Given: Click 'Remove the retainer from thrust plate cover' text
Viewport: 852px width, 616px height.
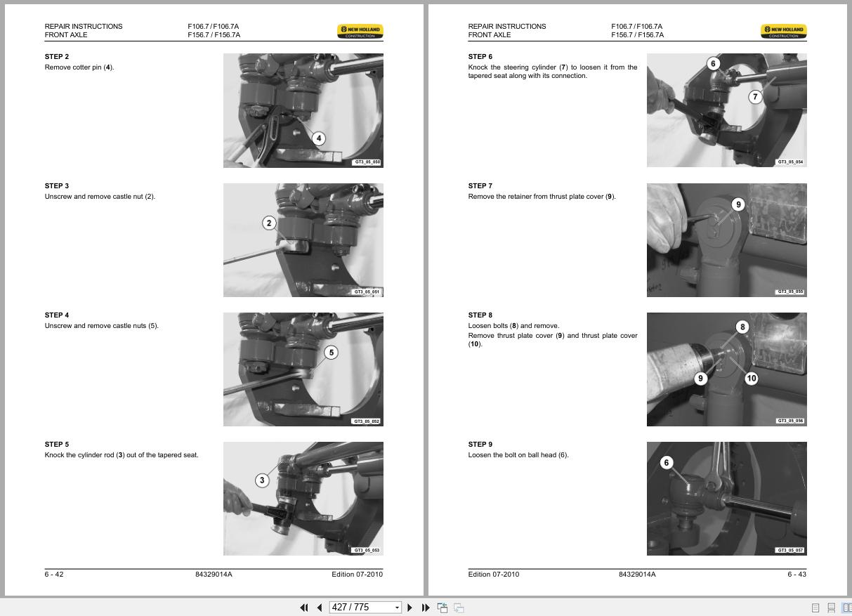Looking at the screenshot, I should tap(542, 197).
